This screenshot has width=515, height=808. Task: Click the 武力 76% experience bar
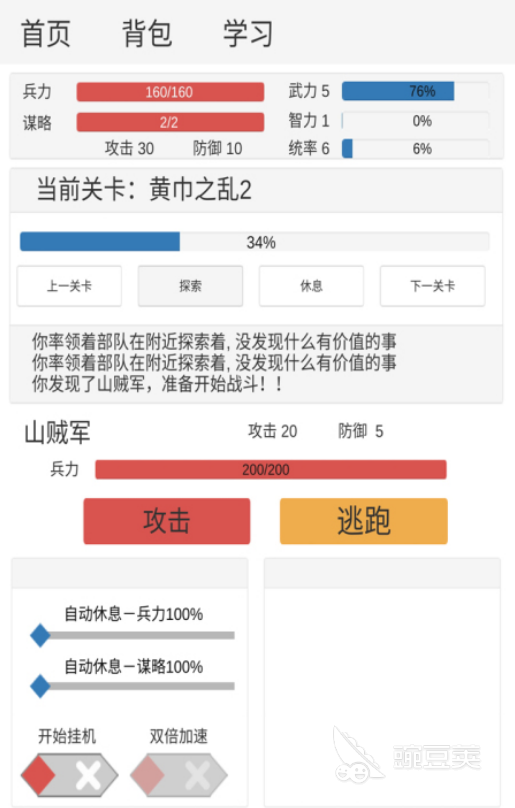[x=416, y=91]
